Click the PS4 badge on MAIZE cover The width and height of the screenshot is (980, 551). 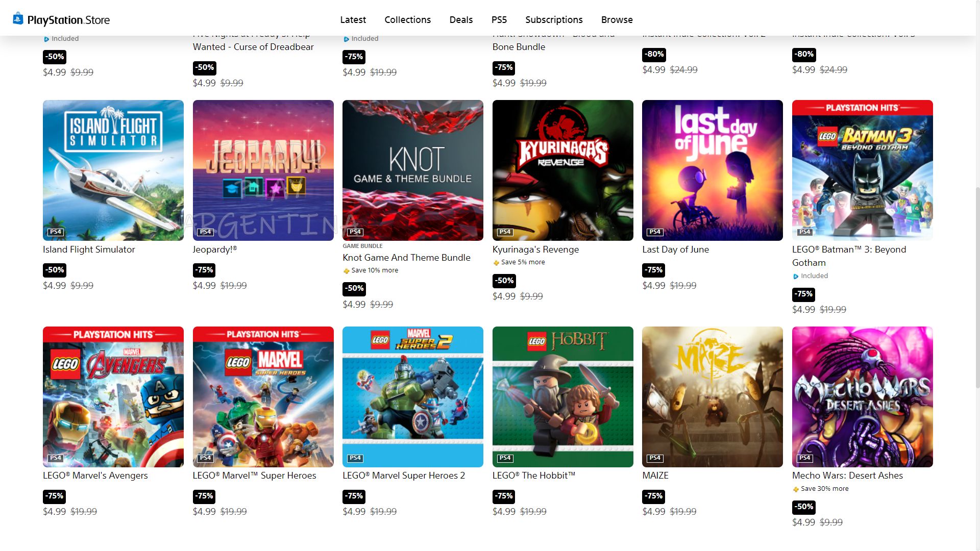click(654, 458)
